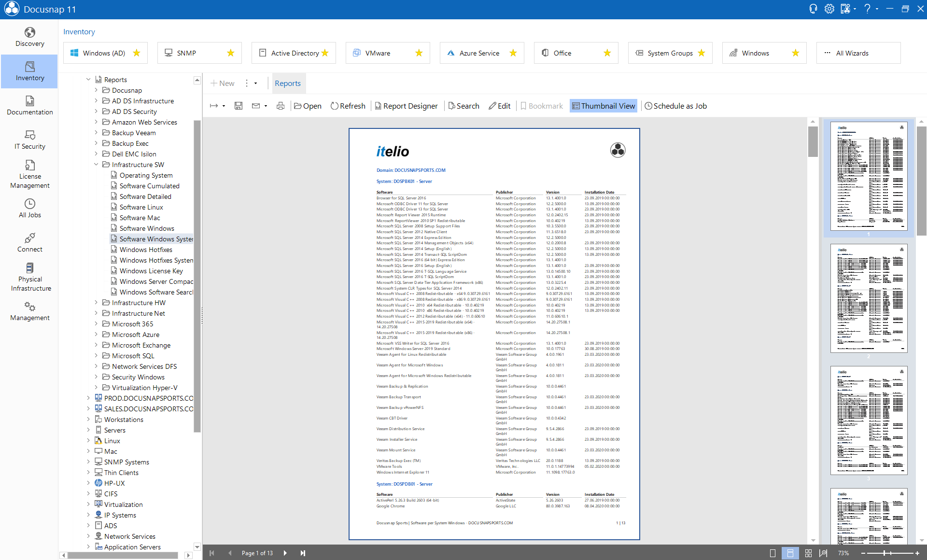Collapse the Infrastructure SW folder
The width and height of the screenshot is (927, 560).
96,165
